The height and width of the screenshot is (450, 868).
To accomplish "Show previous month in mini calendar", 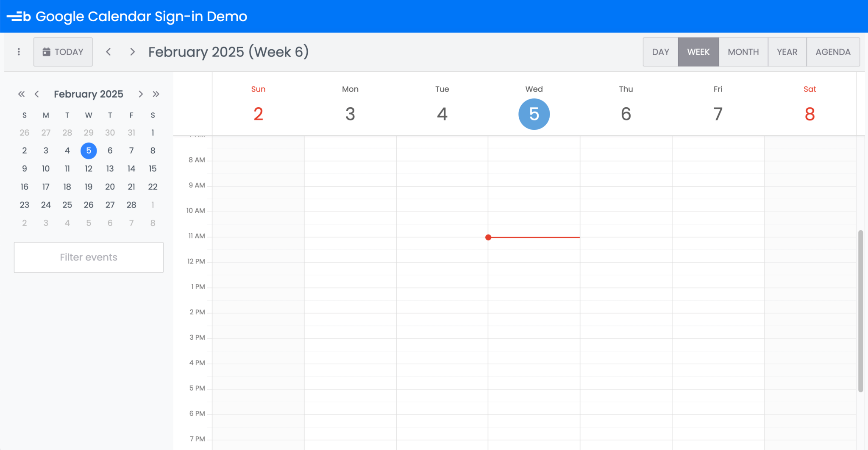I will [37, 94].
